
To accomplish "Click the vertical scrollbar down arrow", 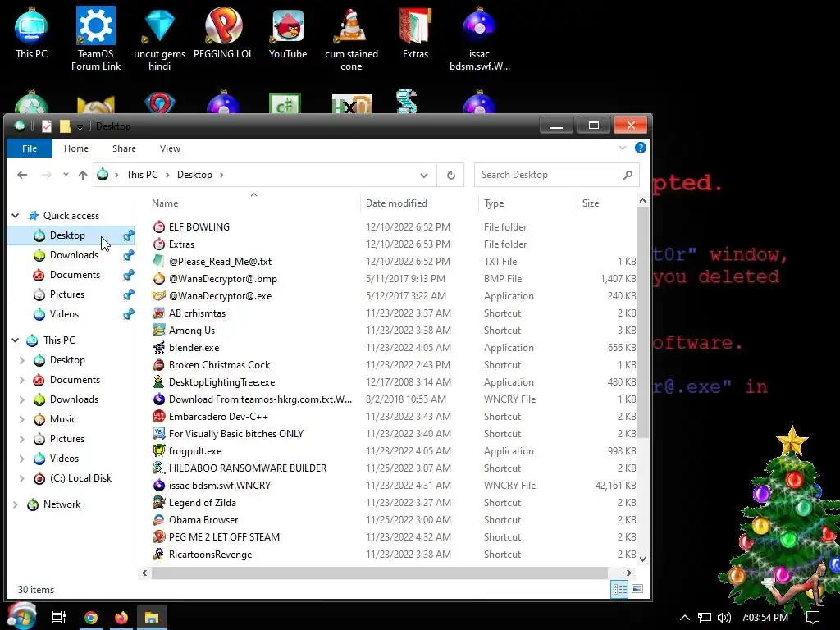I will [642, 559].
